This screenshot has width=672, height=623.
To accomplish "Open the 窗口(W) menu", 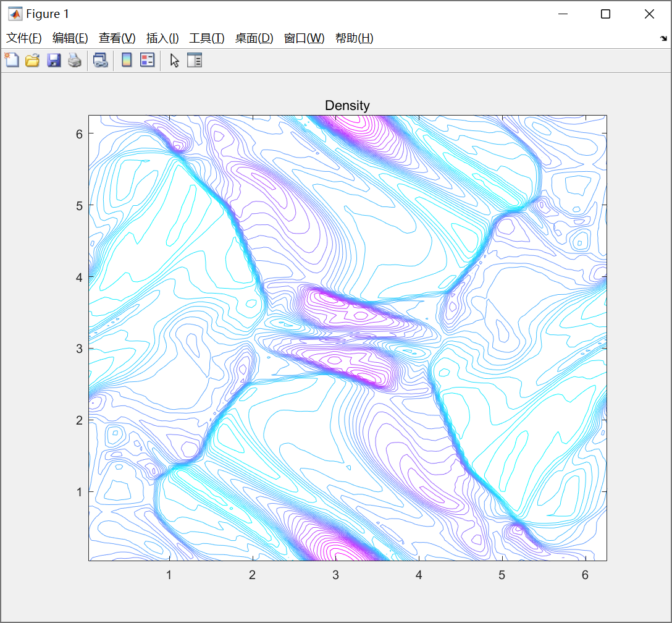I will [304, 38].
